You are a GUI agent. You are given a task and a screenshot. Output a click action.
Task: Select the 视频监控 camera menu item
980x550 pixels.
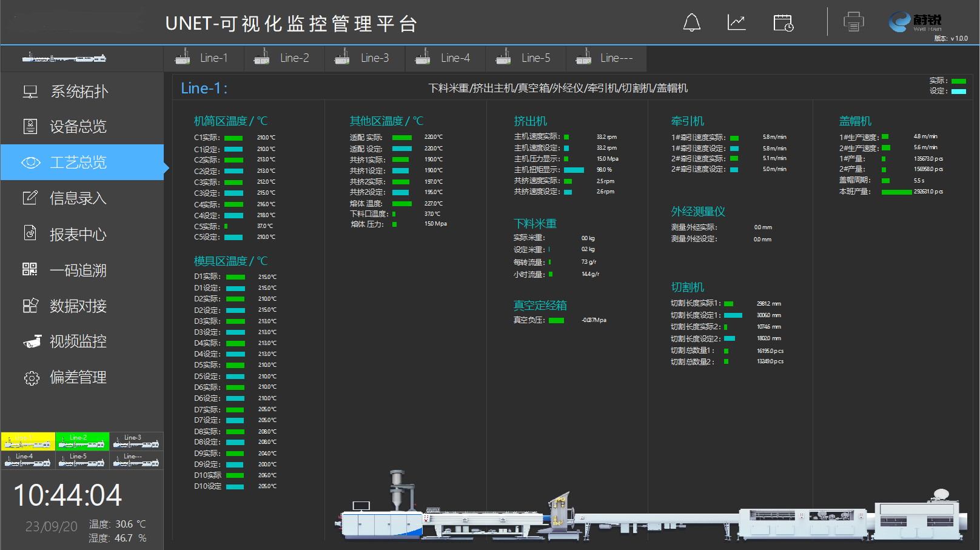[78, 341]
